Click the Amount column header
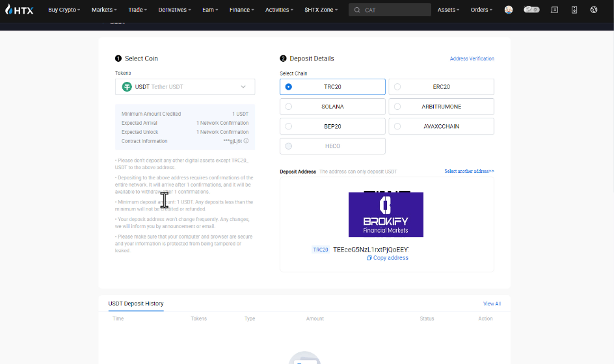The width and height of the screenshot is (614, 364). (x=315, y=318)
